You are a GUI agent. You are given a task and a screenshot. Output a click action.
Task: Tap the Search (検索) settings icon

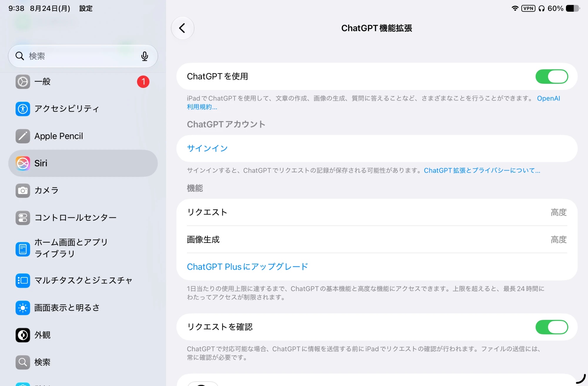pos(23,362)
